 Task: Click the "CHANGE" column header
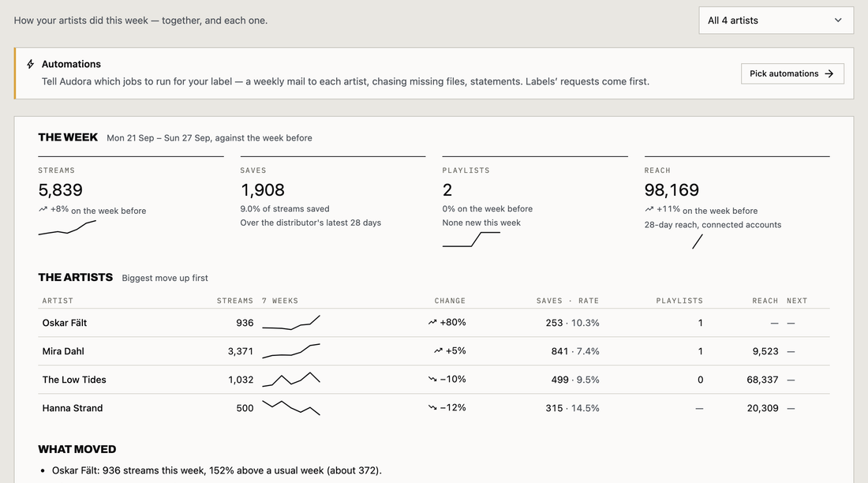click(450, 301)
